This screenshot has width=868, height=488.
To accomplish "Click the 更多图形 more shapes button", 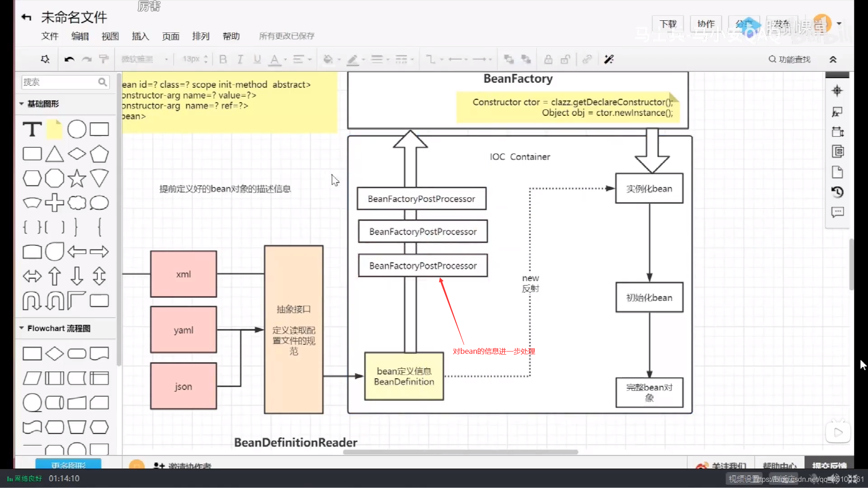I will 68,465.
